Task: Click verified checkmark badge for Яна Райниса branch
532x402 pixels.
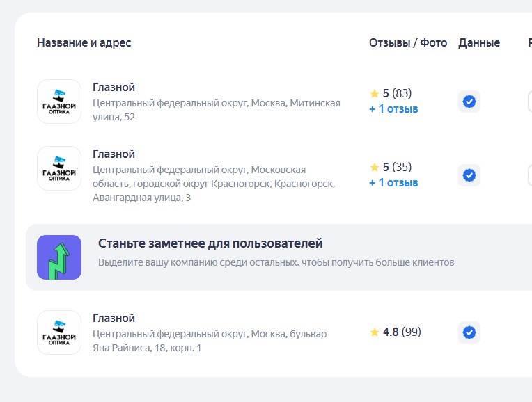Action: (469, 332)
